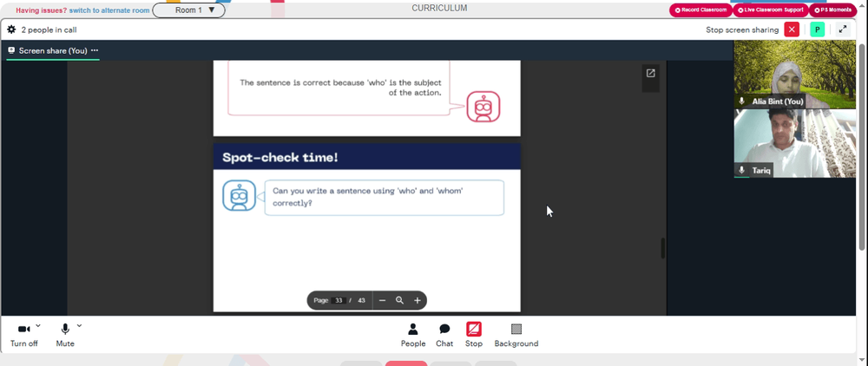Click '2 people in call' text
This screenshot has height=366, width=868.
pos(49,29)
